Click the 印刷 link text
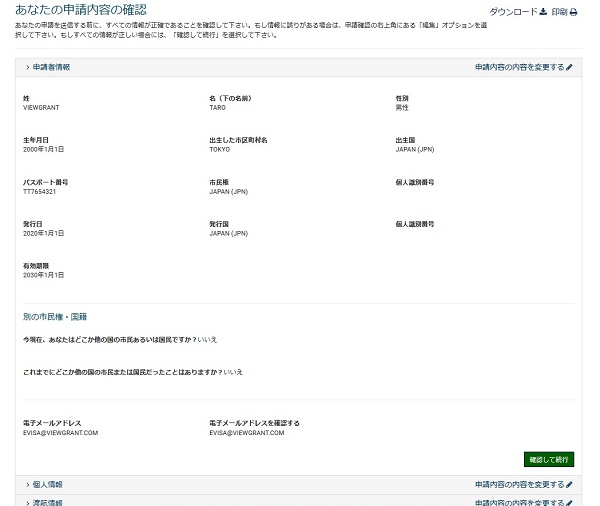This screenshot has width=600, height=506. pyautogui.click(x=559, y=12)
